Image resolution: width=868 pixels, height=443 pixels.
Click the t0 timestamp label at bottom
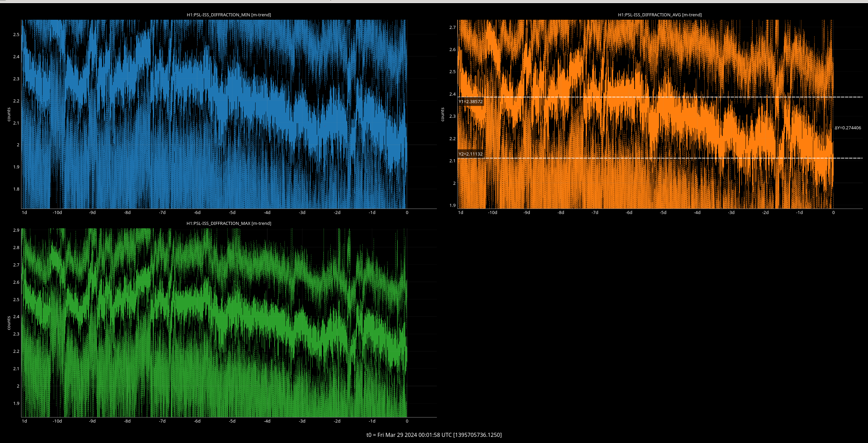(x=434, y=435)
